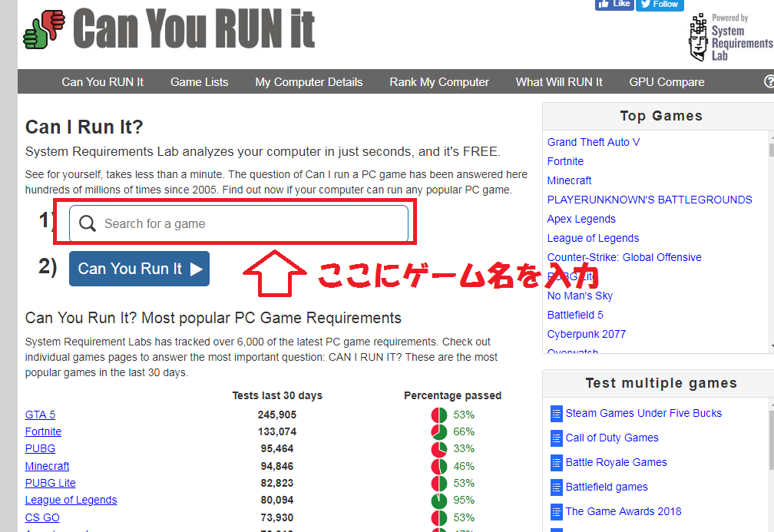774x532 pixels.
Task: Click the pie chart icon in PUBG Lite row
Action: 439,483
